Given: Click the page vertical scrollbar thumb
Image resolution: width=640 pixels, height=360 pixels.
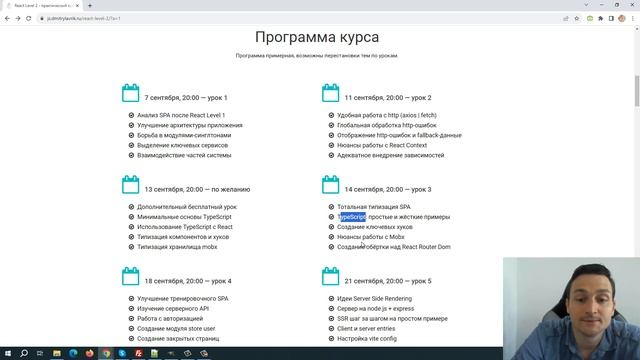Looking at the screenshot, I should (x=637, y=91).
